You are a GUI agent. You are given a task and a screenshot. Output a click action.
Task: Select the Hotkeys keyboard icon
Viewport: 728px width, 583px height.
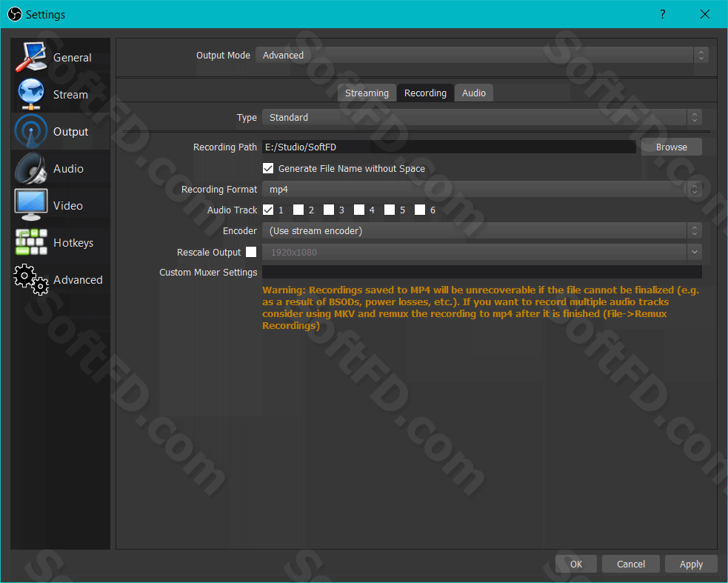click(30, 242)
